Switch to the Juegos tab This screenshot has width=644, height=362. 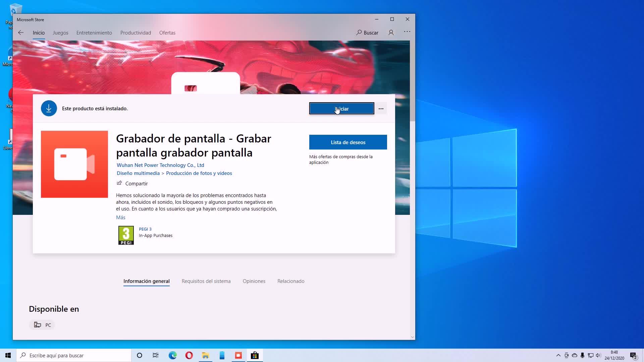pyautogui.click(x=60, y=33)
